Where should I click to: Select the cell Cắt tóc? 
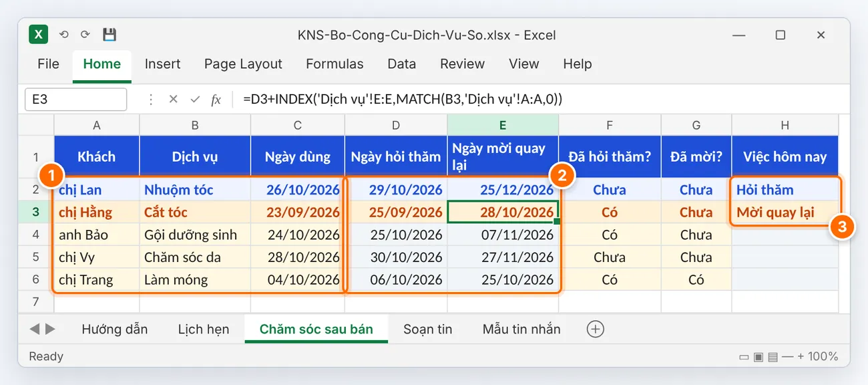(x=195, y=212)
